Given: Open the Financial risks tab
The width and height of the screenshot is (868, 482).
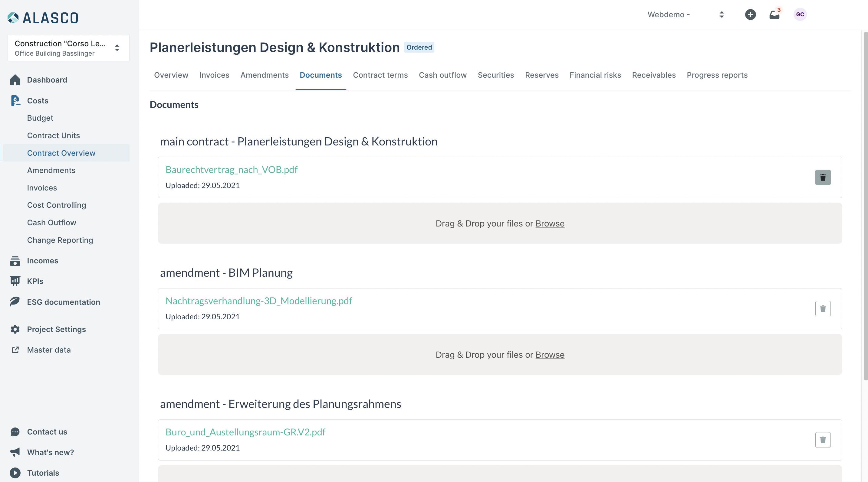Looking at the screenshot, I should coord(595,75).
